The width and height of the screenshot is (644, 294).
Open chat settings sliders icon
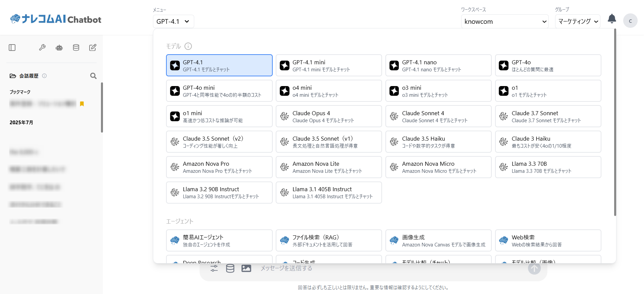click(x=214, y=268)
